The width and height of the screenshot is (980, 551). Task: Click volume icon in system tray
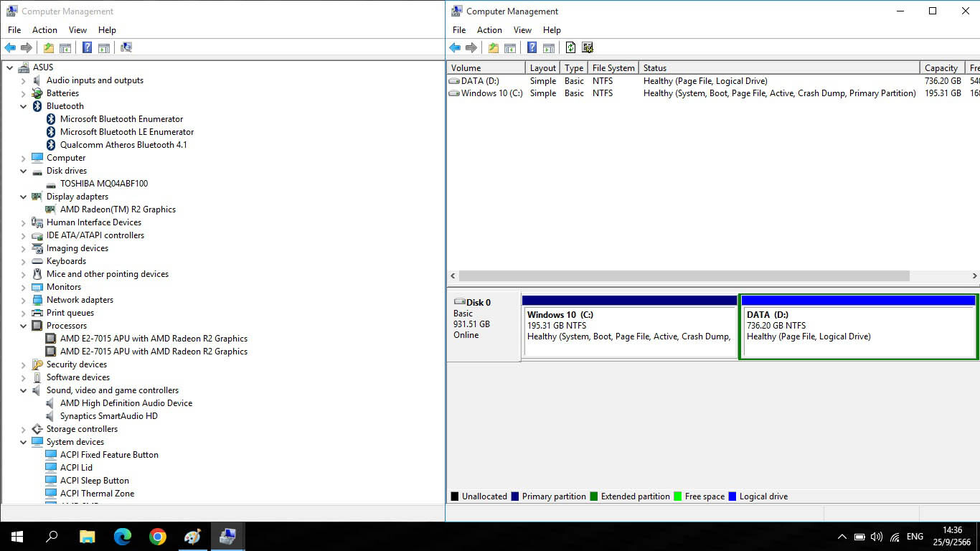(x=876, y=537)
